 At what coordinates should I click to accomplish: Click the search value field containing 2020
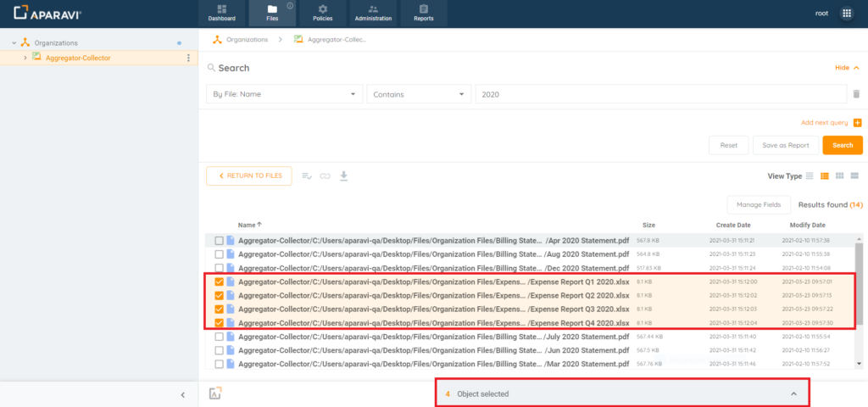point(661,94)
